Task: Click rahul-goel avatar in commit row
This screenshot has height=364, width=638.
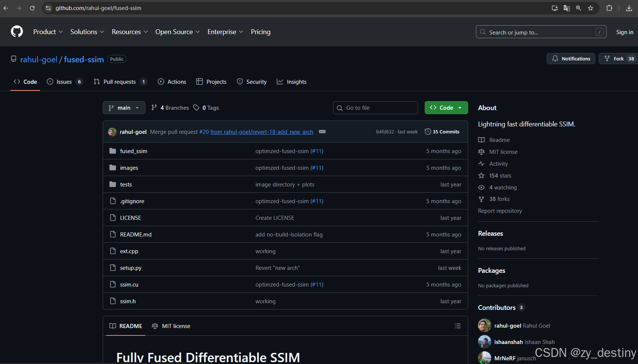Action: point(112,132)
